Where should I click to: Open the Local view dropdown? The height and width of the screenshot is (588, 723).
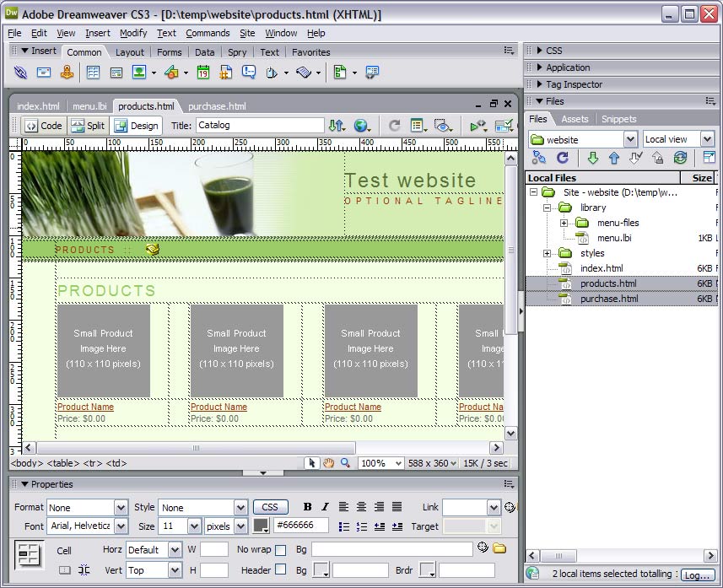[707, 139]
